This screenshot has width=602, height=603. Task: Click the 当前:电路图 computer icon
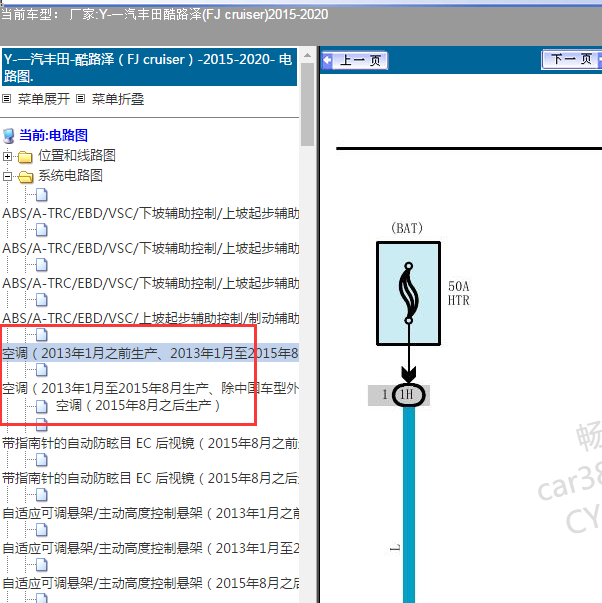point(8,136)
